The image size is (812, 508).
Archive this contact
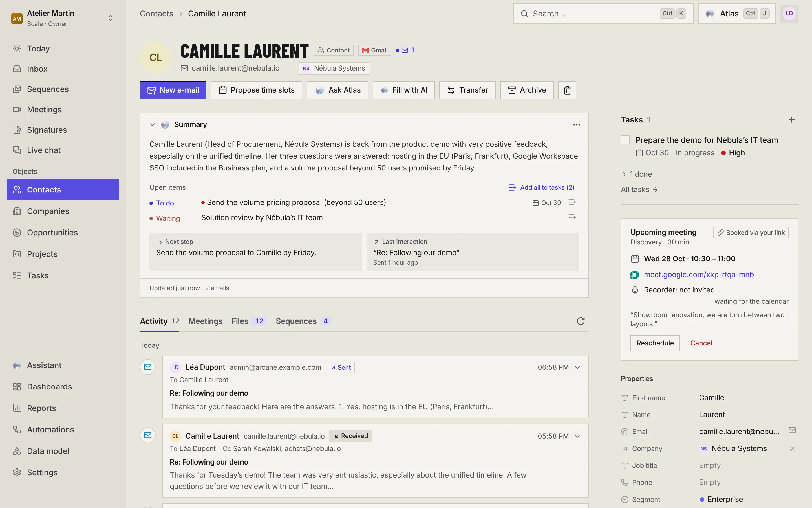click(527, 90)
